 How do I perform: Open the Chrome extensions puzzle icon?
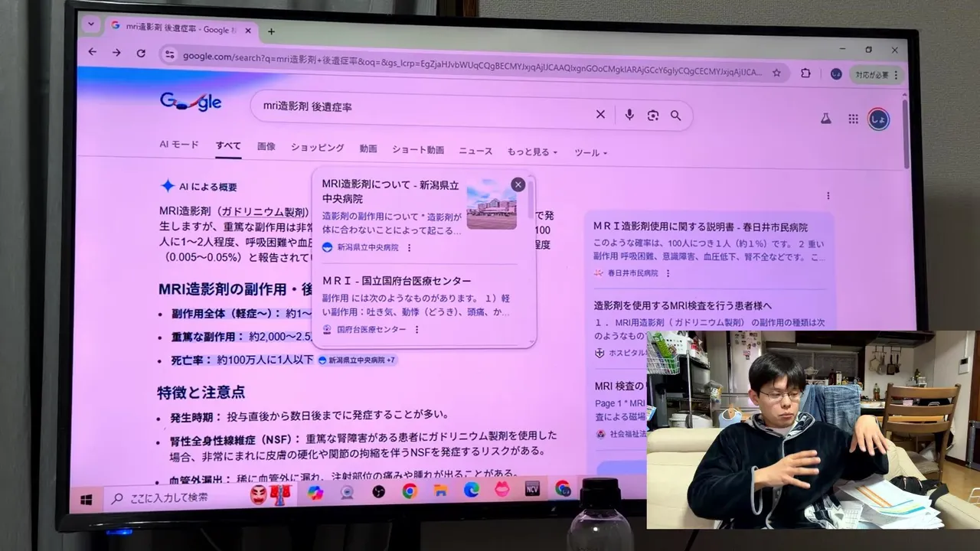[x=805, y=73]
